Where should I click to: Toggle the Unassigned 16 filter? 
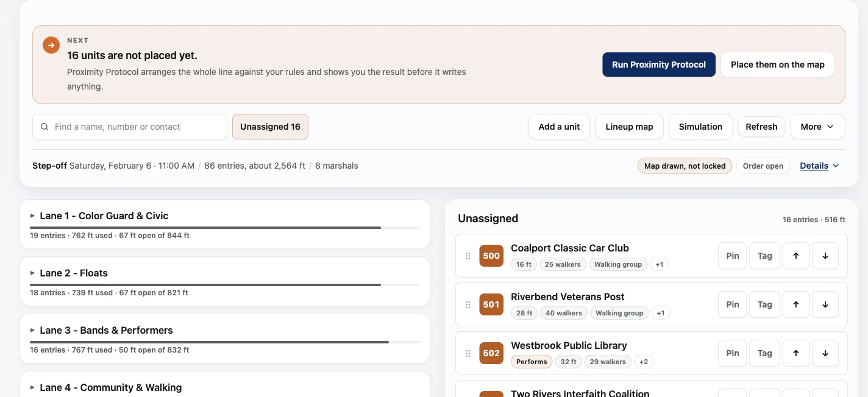click(x=270, y=127)
